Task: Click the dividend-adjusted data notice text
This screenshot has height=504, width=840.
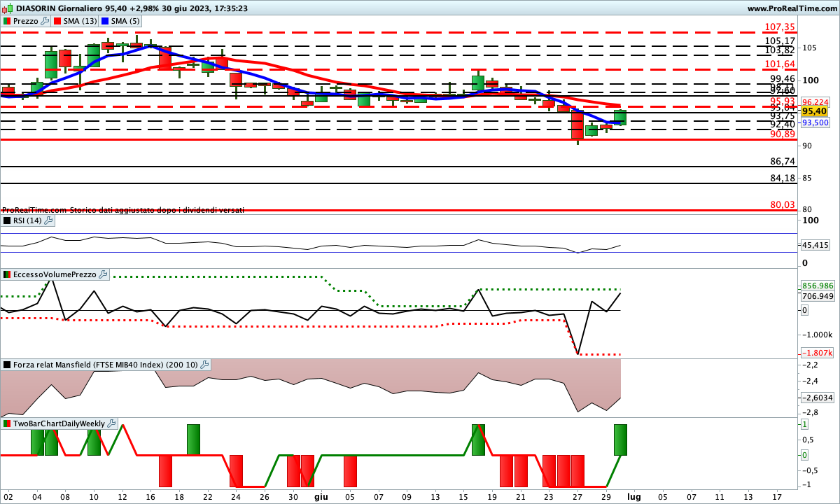Action: coord(123,210)
